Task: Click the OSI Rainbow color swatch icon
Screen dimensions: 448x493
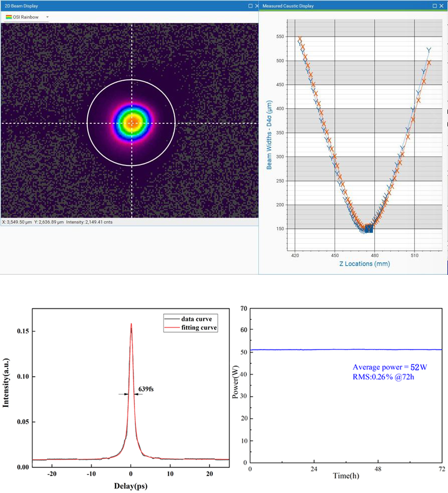Action: 9,17
